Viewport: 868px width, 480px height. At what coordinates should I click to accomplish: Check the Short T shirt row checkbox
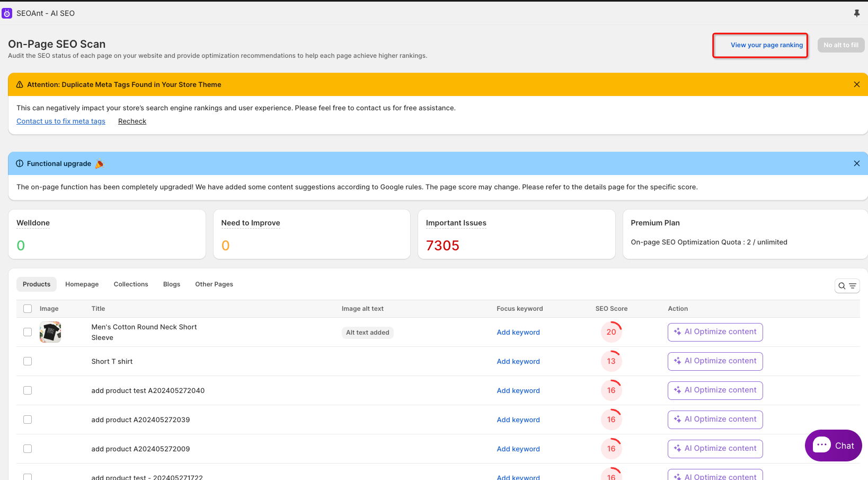pyautogui.click(x=28, y=361)
